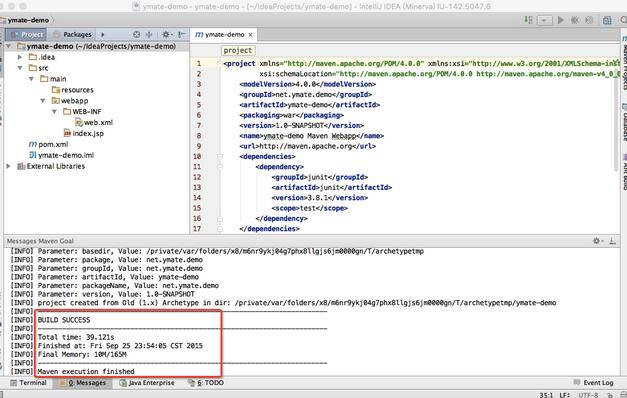Select web.xml in project tree
Image resolution: width=627 pixels, height=398 pixels.
click(x=94, y=122)
